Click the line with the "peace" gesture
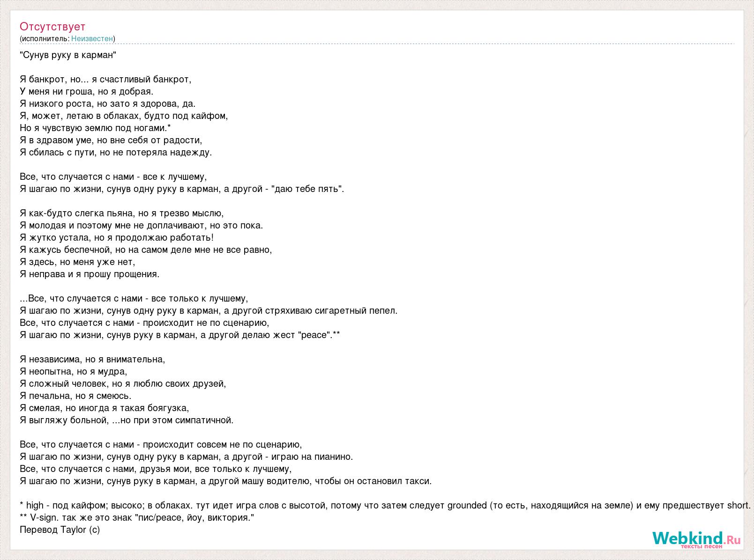The image size is (754, 560). [x=180, y=335]
